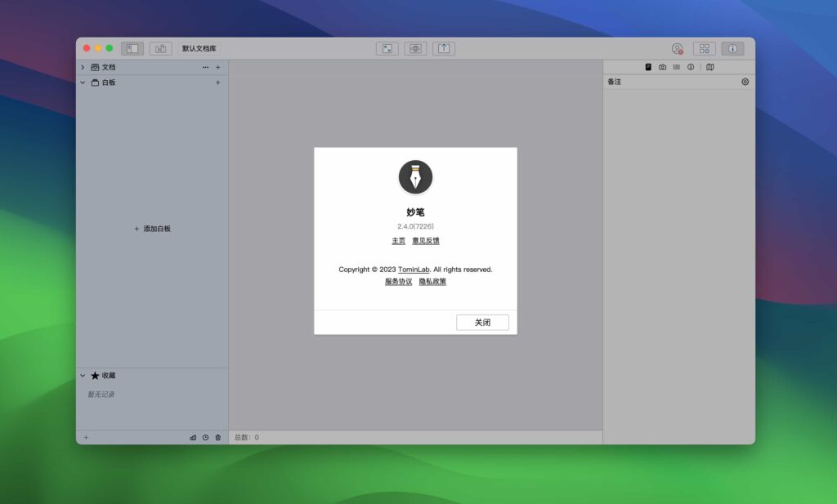Open the trash icon at sidebar bottom
The width and height of the screenshot is (837, 504).
point(217,437)
